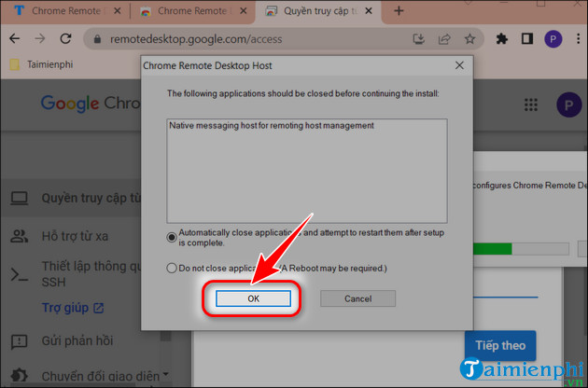Click the lock icon in address bar
588x388 pixels.
(x=97, y=39)
